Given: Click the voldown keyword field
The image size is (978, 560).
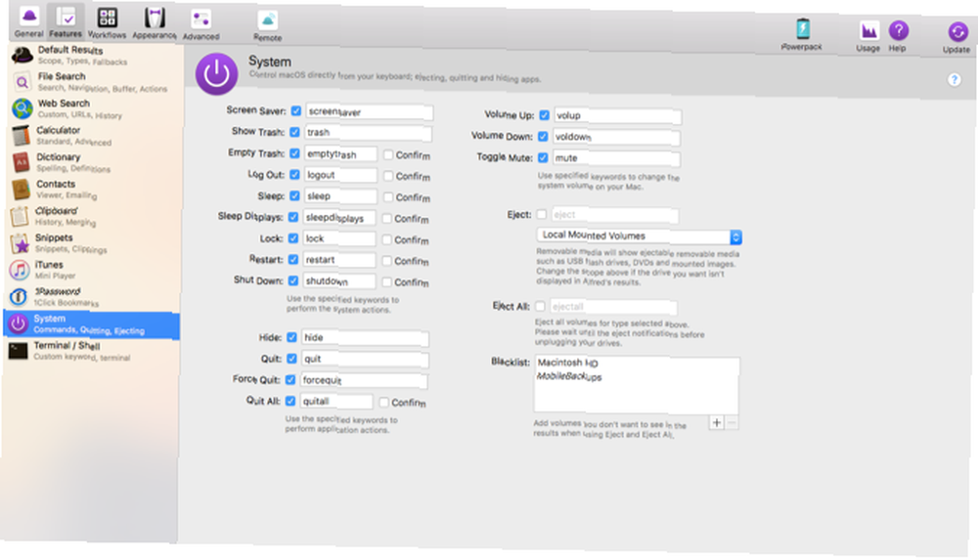Looking at the screenshot, I should tap(616, 137).
